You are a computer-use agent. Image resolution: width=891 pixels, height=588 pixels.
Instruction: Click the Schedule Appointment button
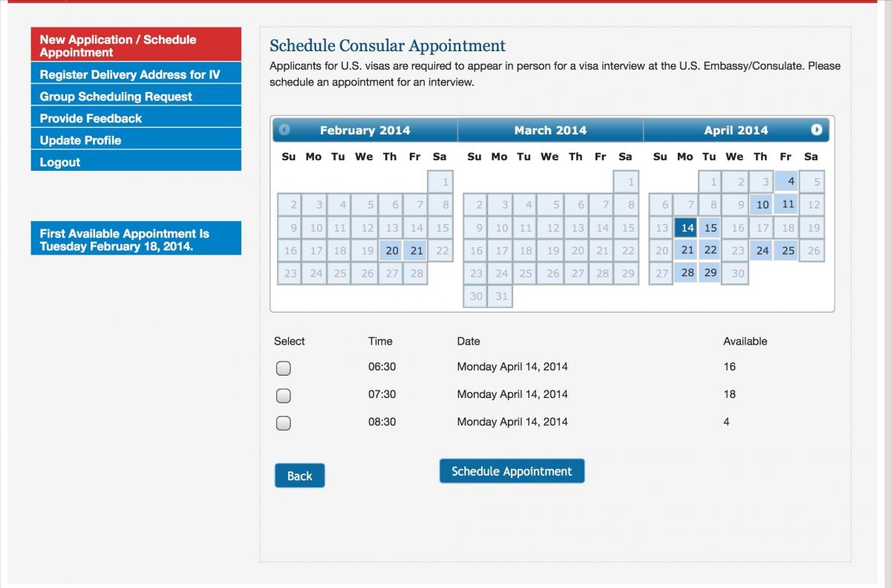coord(512,471)
